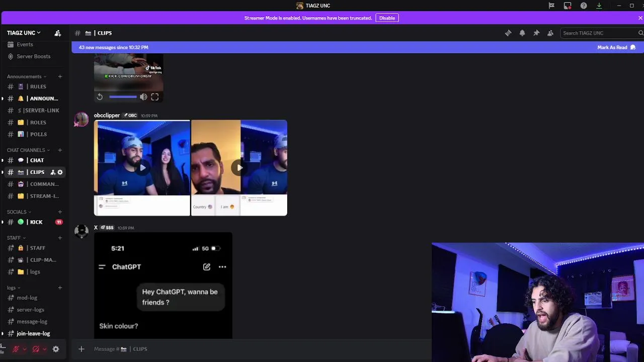The height and width of the screenshot is (362, 644).
Task: Open User Settings gear icon
Action: click(x=56, y=349)
